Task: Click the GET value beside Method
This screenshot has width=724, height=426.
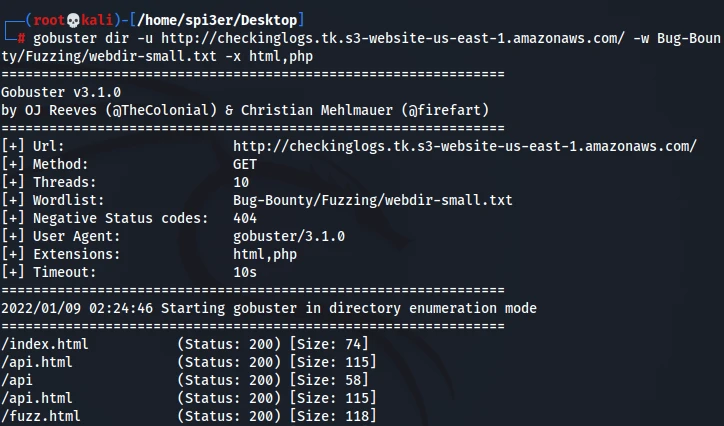Action: click(245, 164)
